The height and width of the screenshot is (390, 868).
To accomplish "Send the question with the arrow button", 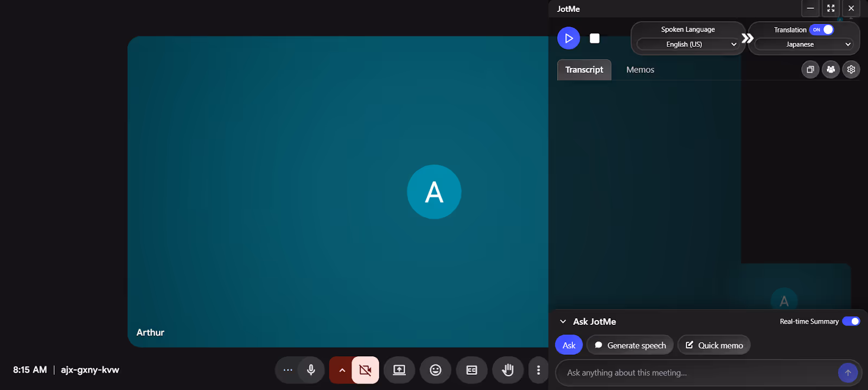I will (x=848, y=373).
